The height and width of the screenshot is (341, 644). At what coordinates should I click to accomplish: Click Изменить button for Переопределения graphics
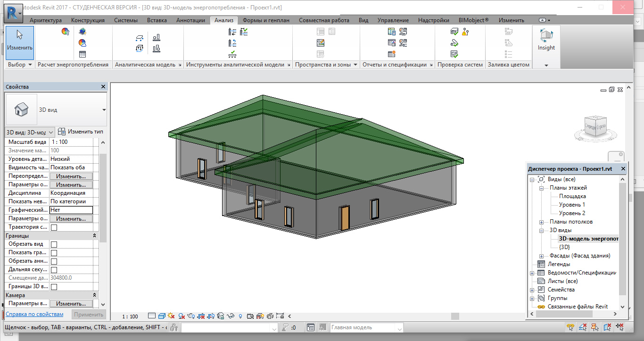pos(71,176)
